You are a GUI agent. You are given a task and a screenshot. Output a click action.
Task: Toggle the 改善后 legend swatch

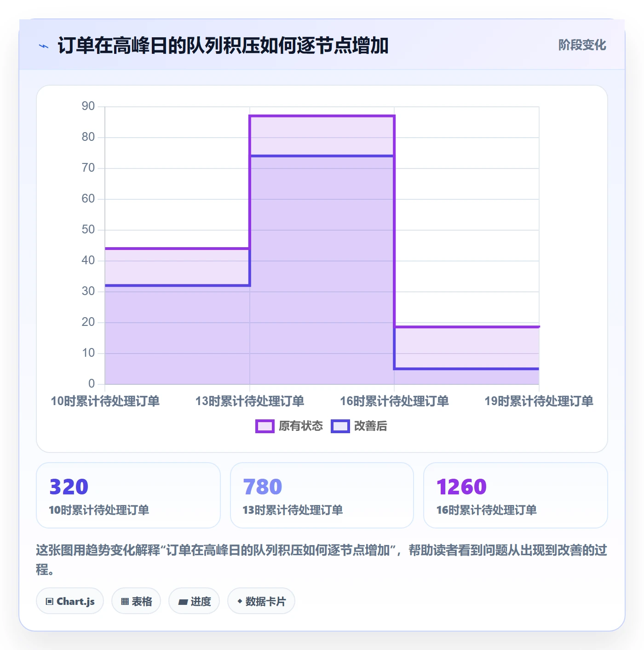pyautogui.click(x=340, y=426)
